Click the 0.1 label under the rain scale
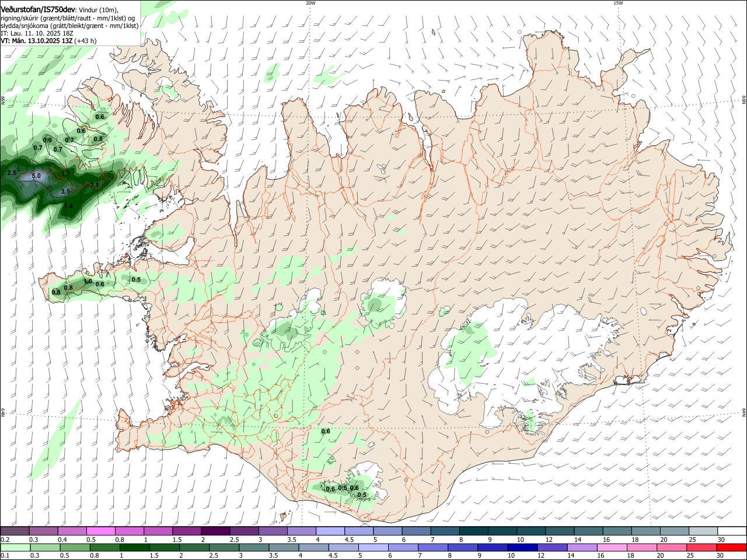 point(5,556)
